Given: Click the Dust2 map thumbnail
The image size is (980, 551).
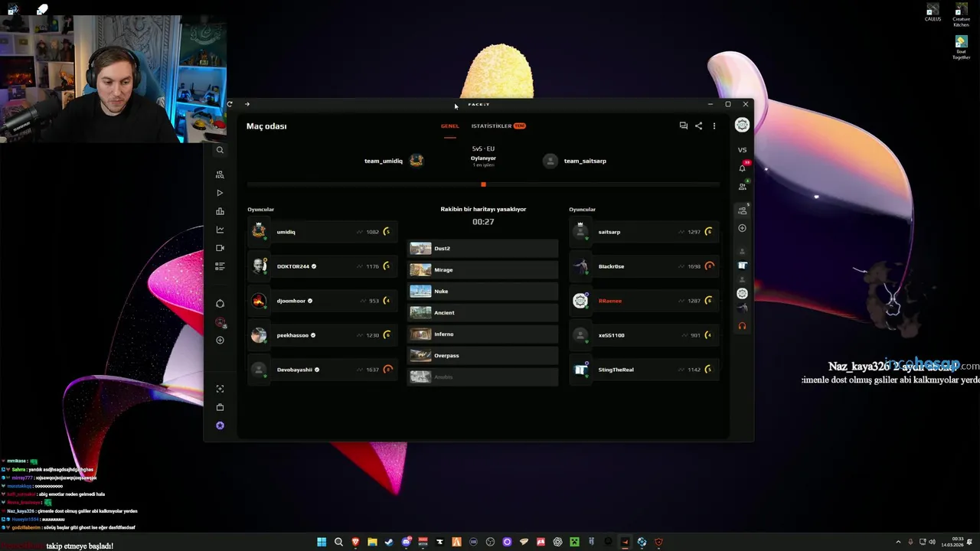Looking at the screenshot, I should point(420,249).
